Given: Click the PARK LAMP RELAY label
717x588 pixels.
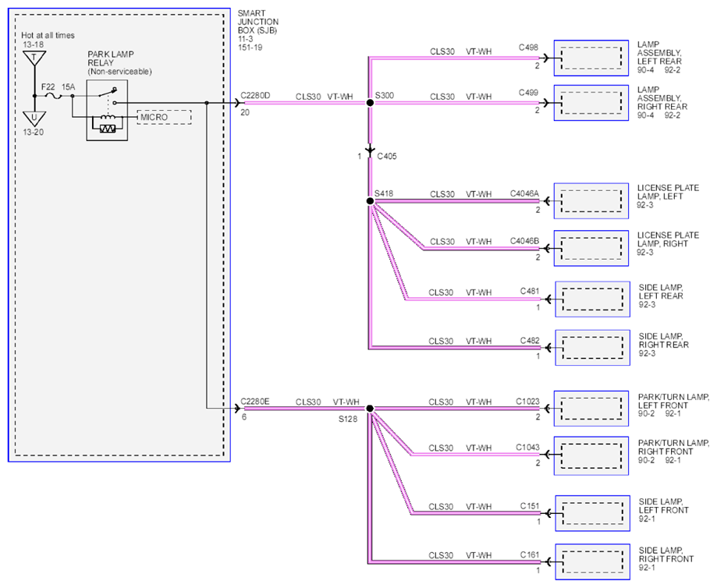Looking at the screenshot, I should (x=111, y=58).
